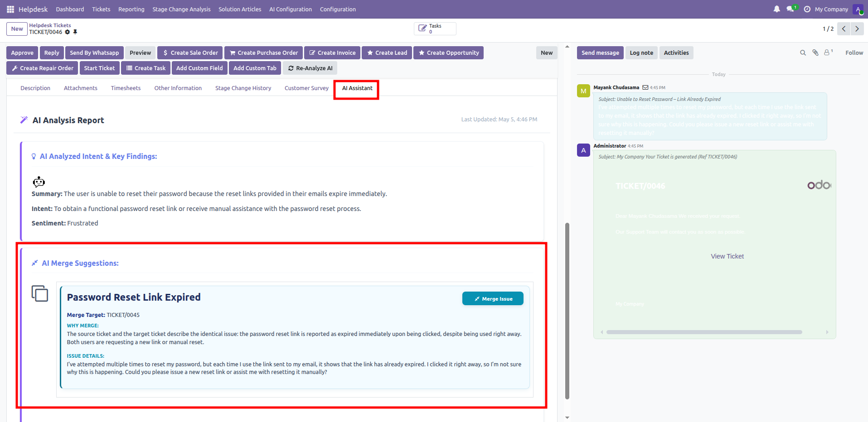
Task: Open the AI Configuration menu
Action: (x=291, y=9)
